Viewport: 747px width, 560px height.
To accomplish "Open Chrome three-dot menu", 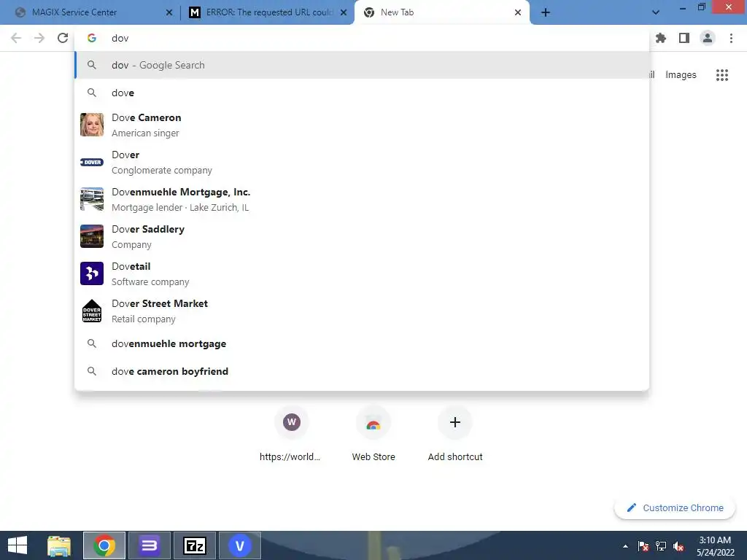I will click(731, 38).
